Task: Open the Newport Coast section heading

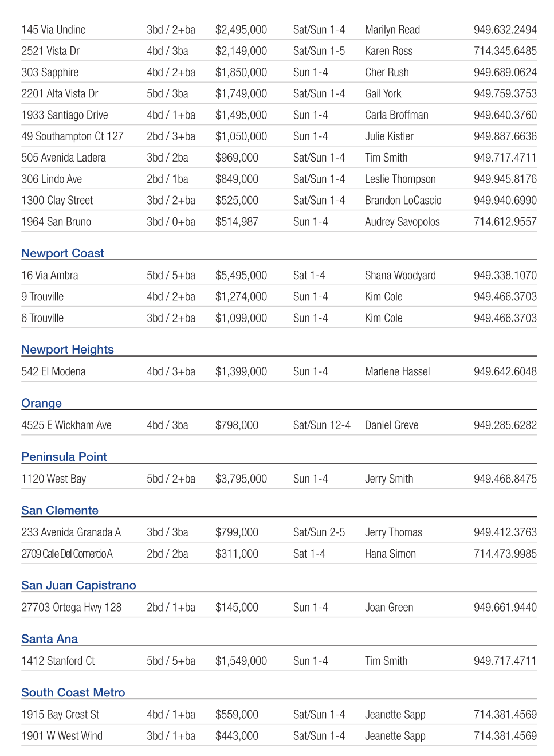Action: [x=62, y=253]
